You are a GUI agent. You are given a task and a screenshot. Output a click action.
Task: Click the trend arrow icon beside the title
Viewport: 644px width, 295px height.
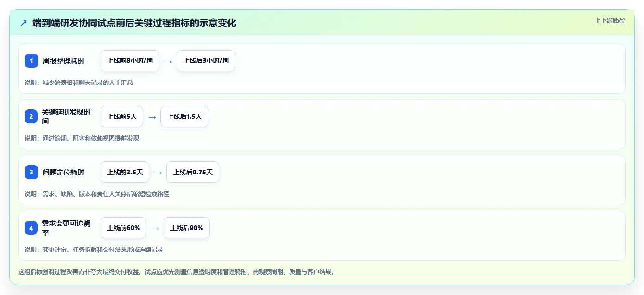click(x=24, y=23)
